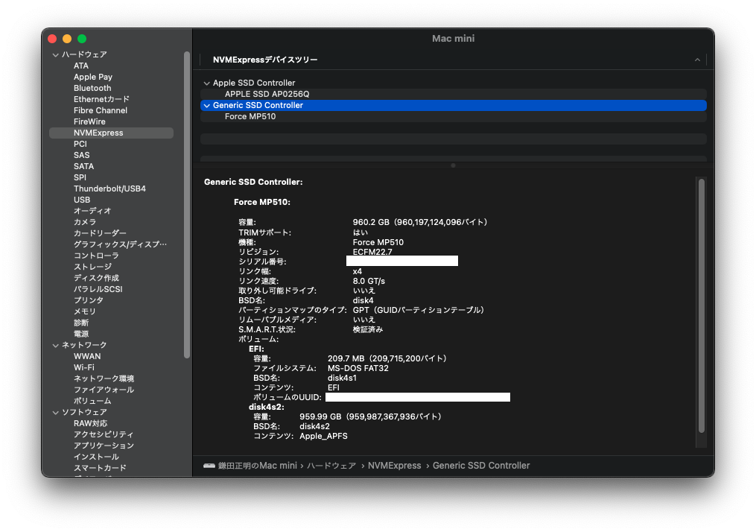Select APPLE SSD AP0256Q device row
This screenshot has height=532, width=756.
[267, 95]
